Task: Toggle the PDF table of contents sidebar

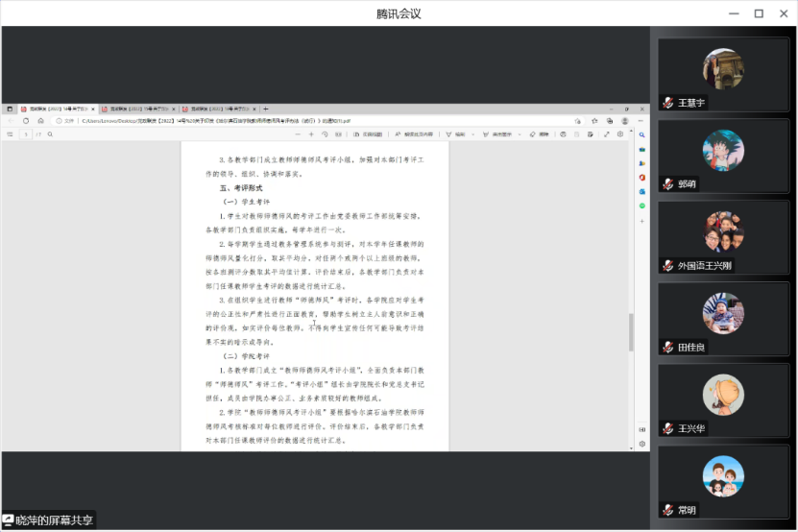Action: 10,134
